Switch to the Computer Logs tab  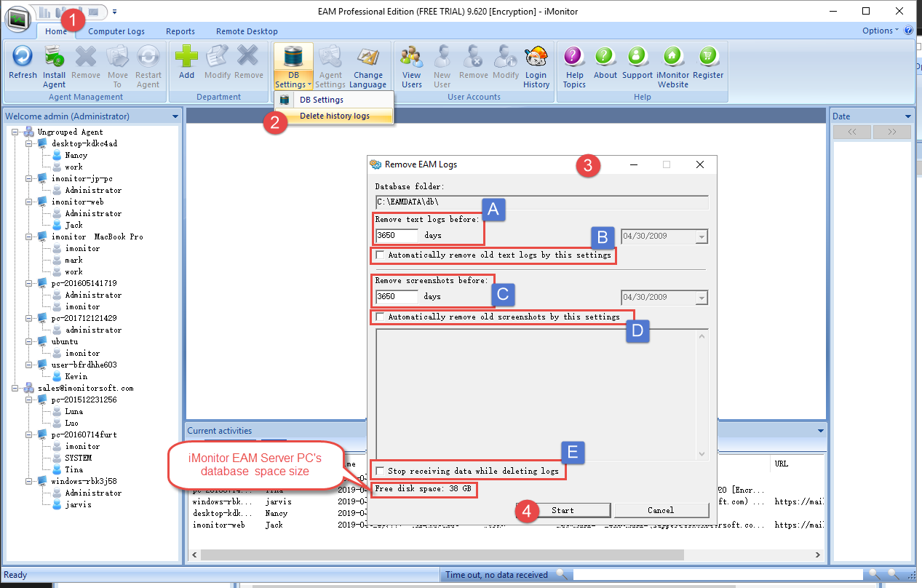point(116,31)
